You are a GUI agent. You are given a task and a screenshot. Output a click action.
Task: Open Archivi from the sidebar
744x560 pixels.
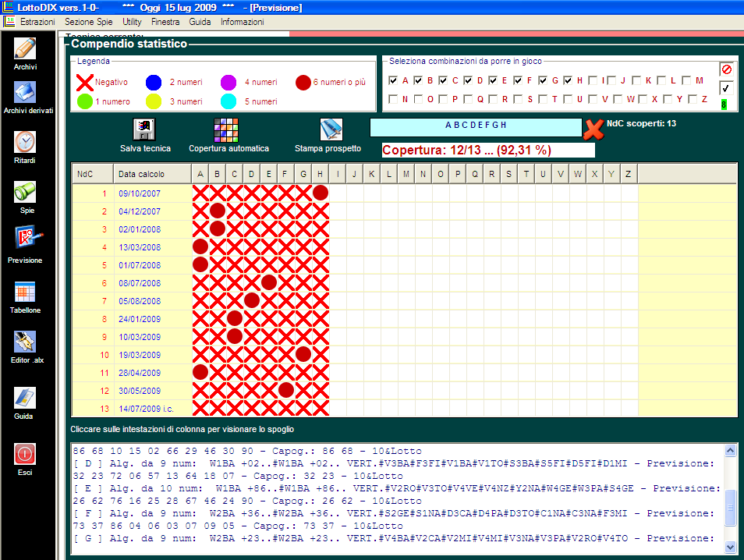click(25, 49)
